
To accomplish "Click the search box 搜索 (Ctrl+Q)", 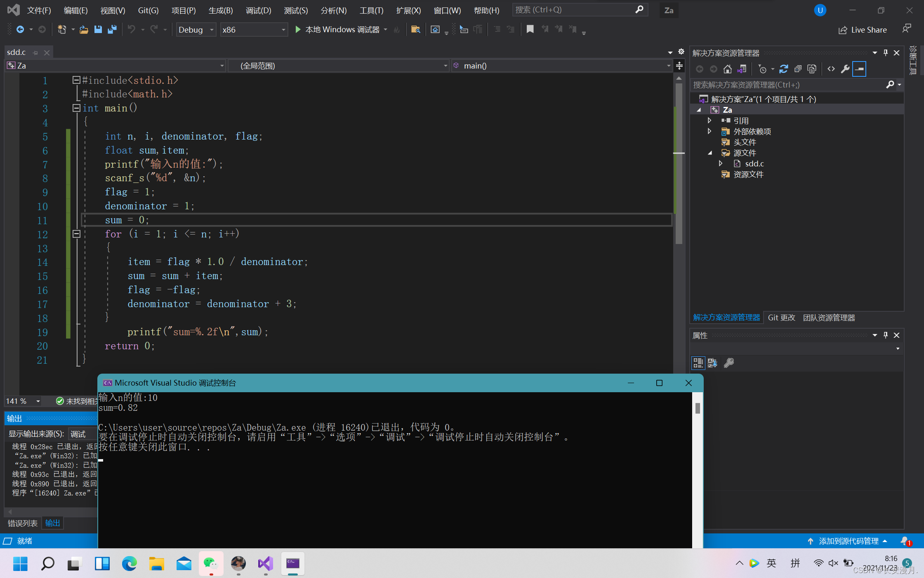I will (573, 9).
